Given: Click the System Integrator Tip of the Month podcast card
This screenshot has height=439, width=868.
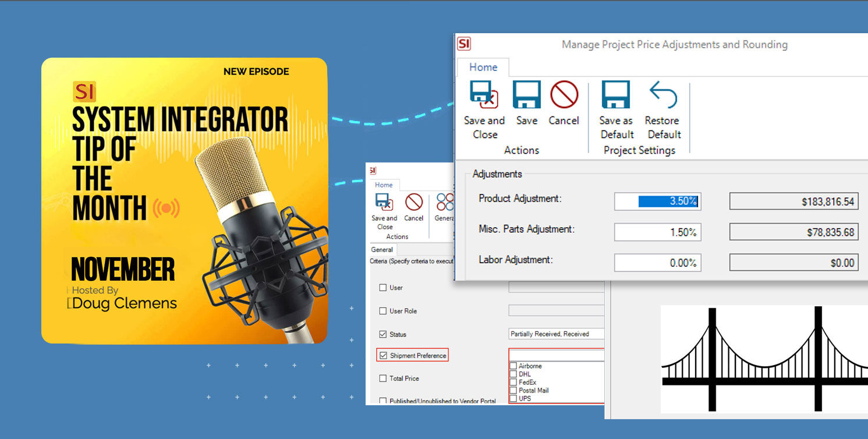Looking at the screenshot, I should [x=184, y=200].
